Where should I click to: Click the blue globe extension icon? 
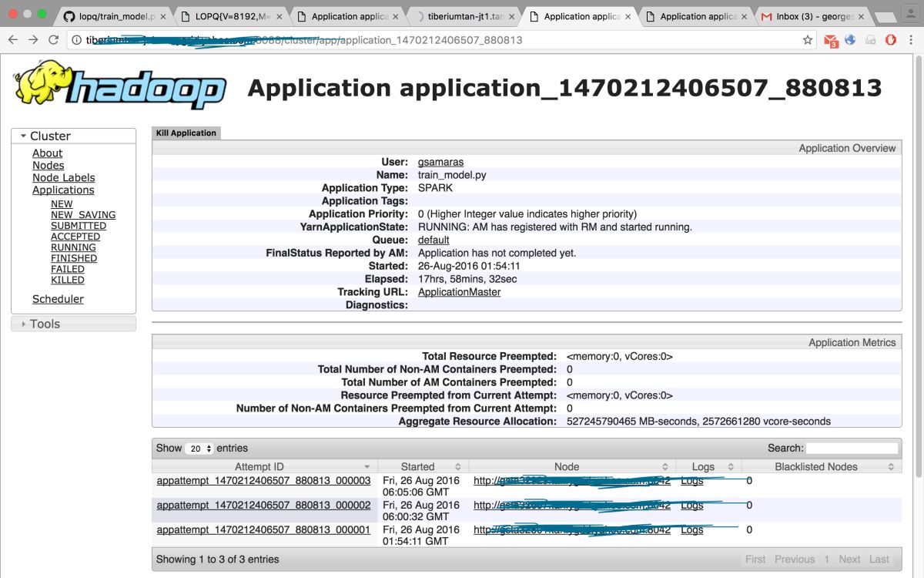coord(850,40)
